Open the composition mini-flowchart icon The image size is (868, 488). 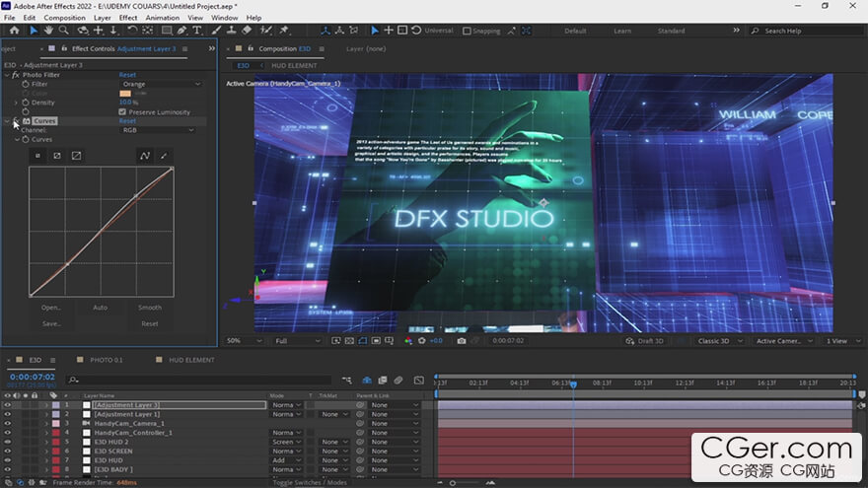pyautogui.click(x=346, y=381)
